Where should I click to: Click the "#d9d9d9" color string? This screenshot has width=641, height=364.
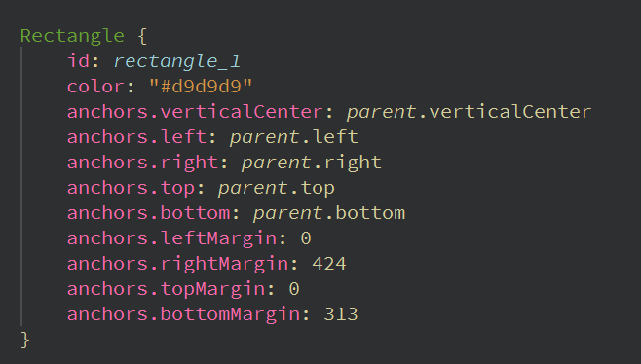click(x=201, y=87)
